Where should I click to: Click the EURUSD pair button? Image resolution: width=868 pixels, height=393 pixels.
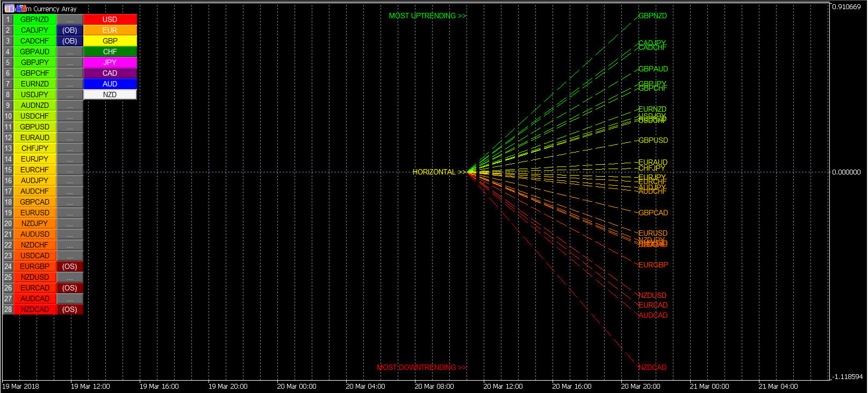tap(35, 213)
